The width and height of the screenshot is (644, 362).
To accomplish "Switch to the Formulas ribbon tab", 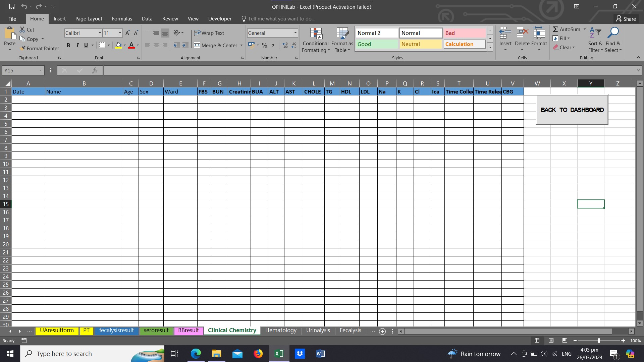I will pos(122,19).
